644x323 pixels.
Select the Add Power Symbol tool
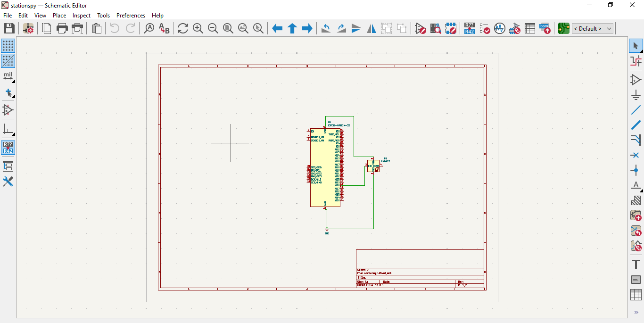coord(636,95)
